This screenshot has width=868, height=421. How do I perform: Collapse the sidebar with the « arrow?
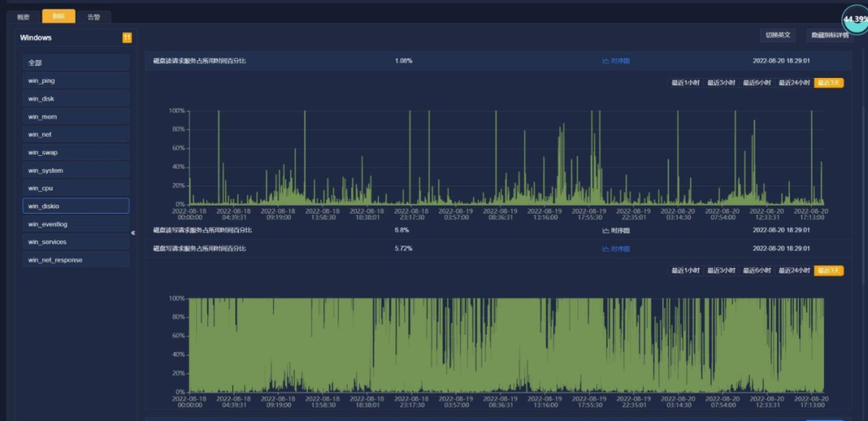tap(133, 233)
